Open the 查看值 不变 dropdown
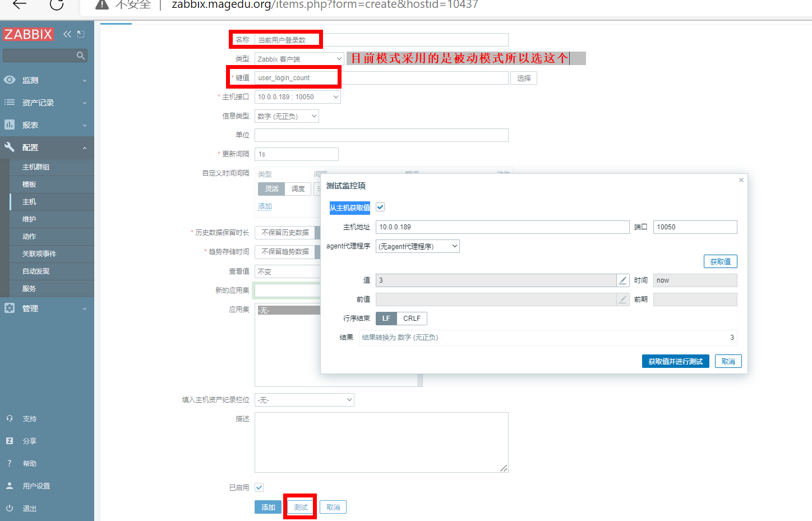The image size is (812, 521). coord(288,271)
